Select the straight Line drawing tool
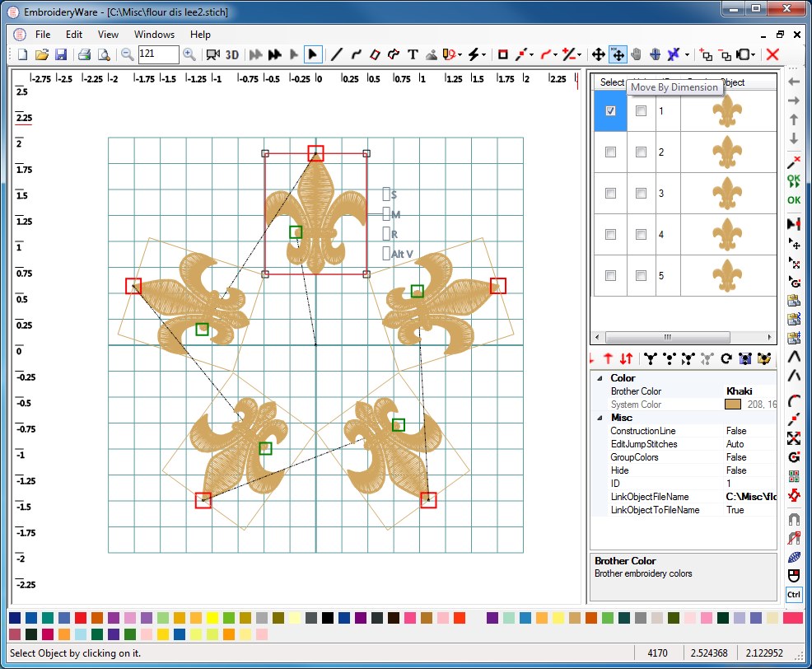 [337, 54]
